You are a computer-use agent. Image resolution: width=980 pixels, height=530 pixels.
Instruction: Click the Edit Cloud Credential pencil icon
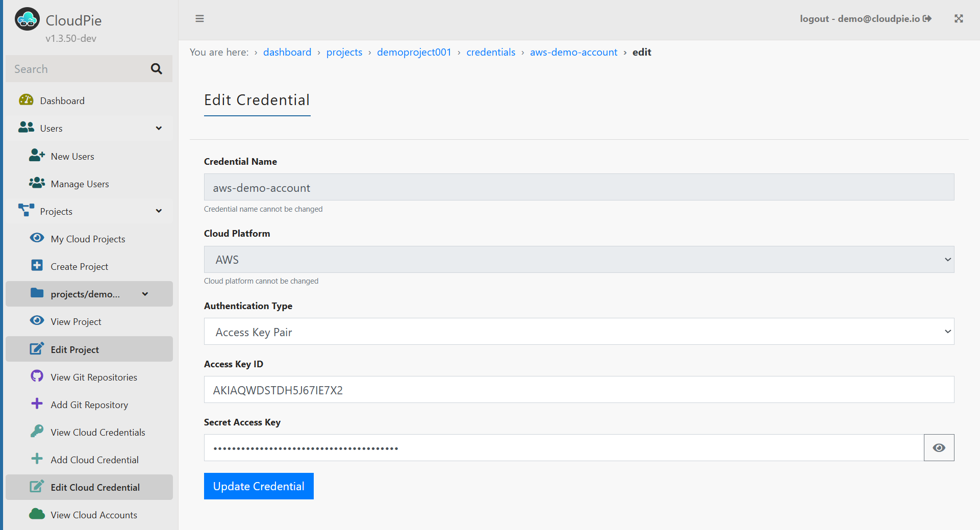[x=37, y=486]
